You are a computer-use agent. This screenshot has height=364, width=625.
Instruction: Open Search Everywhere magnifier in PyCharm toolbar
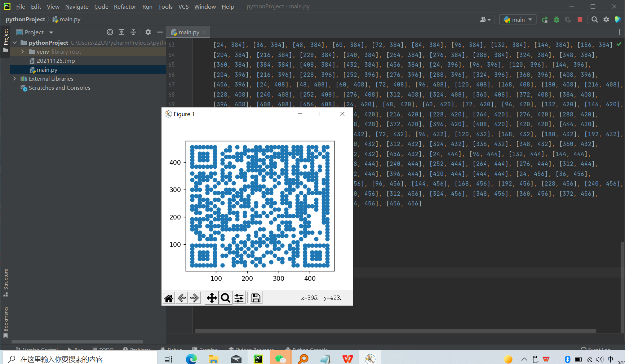pyautogui.click(x=595, y=20)
